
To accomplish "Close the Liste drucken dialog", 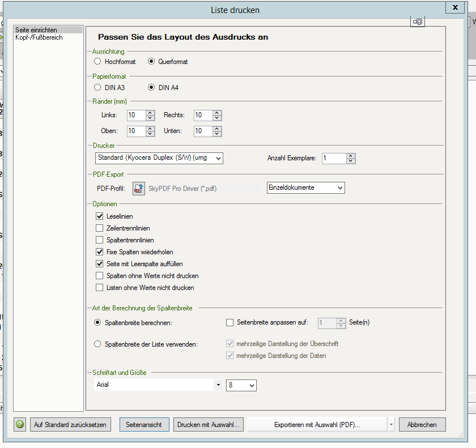I will tap(454, 7).
